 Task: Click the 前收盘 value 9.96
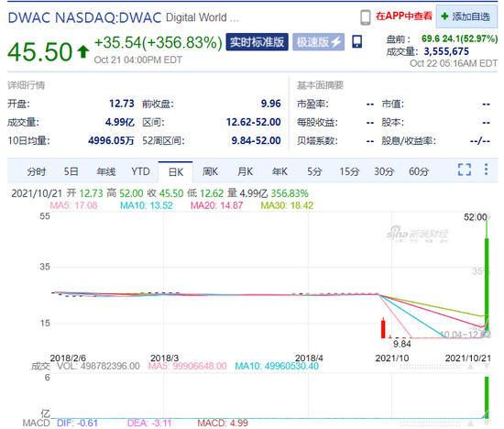tap(270, 104)
